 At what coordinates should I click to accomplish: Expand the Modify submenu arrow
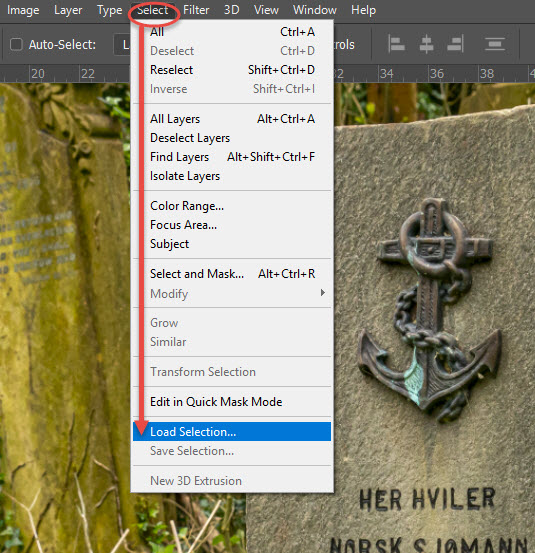322,293
